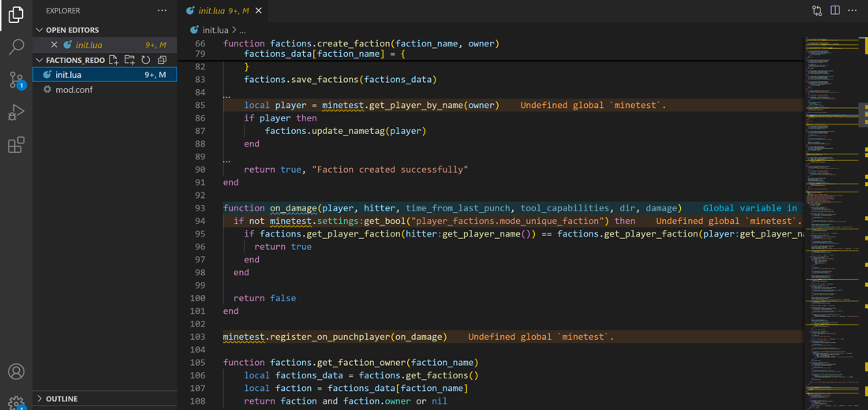Screen dimensions: 868x410
Task: Click 'factions.save_factions(factions_data)' call
Action: [340, 80]
